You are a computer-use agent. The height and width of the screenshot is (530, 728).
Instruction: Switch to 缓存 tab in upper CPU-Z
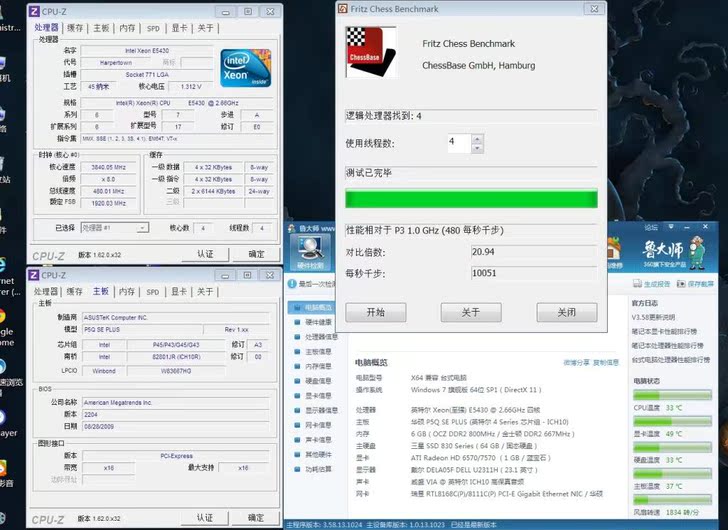[x=75, y=28]
